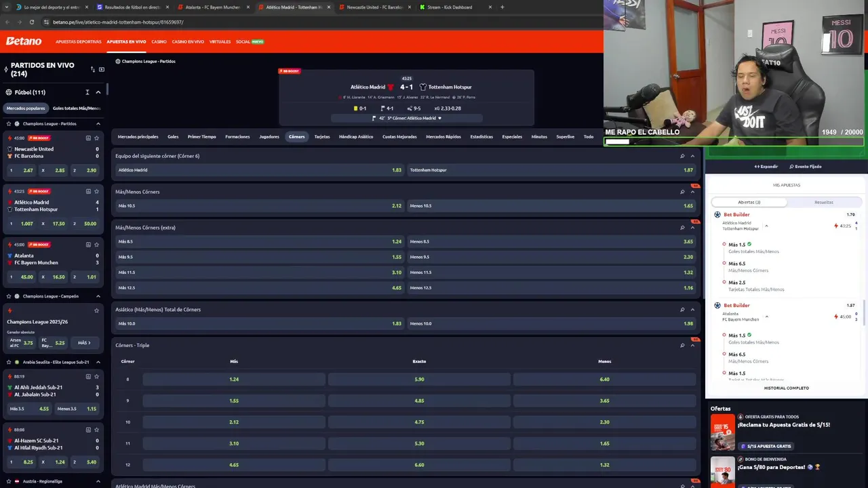868x488 pixels.
Task: Click Evento Fijado pin in bet slip
Action: point(806,167)
